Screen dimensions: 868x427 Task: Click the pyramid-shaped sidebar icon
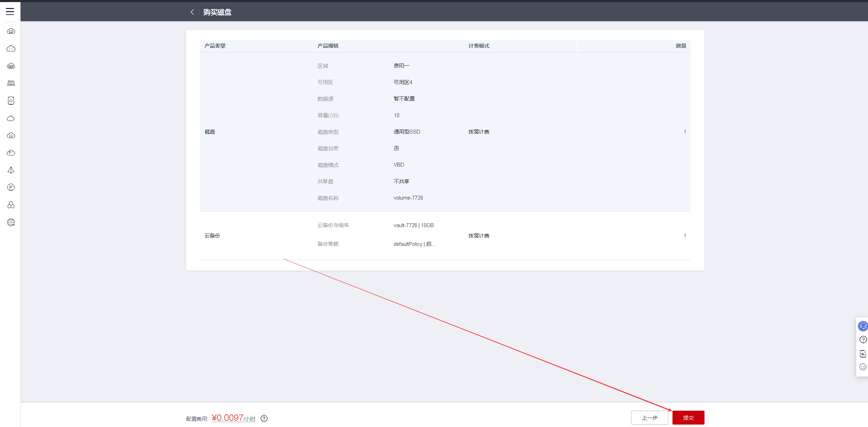click(x=11, y=170)
